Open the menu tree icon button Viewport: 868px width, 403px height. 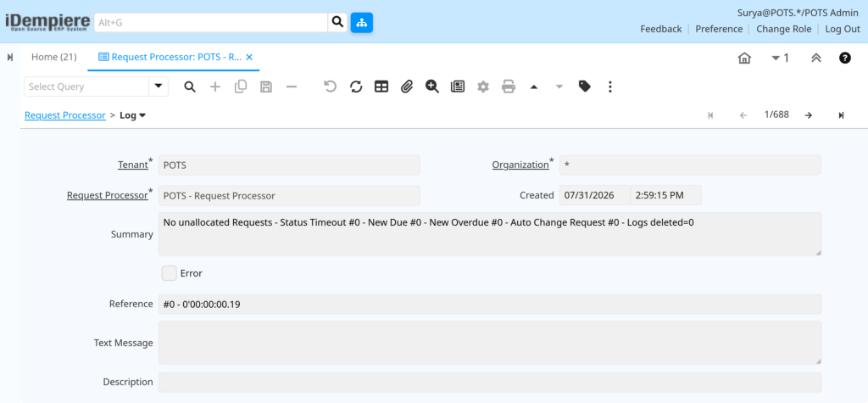click(x=361, y=22)
